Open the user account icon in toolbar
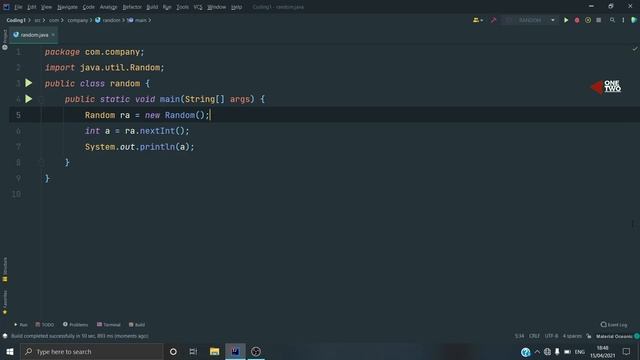The image size is (640, 360). click(x=478, y=20)
